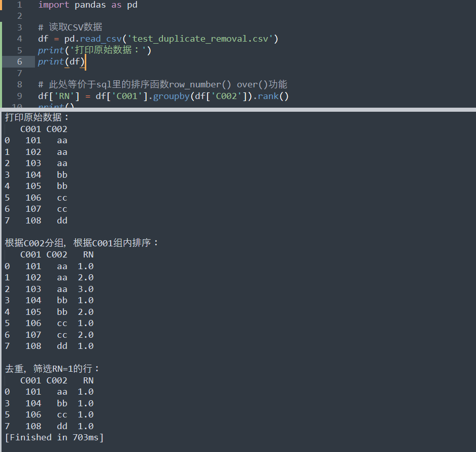
Task: Click the row showing 108 dd
Action: 46,220
